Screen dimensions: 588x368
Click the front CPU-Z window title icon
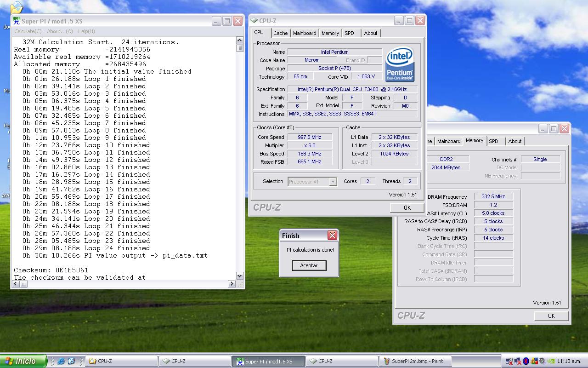point(254,21)
